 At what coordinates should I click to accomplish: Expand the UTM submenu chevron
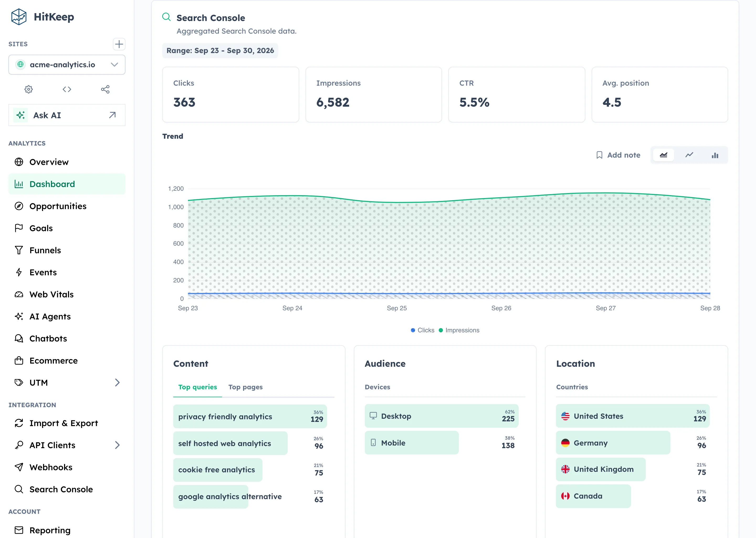(x=118, y=383)
